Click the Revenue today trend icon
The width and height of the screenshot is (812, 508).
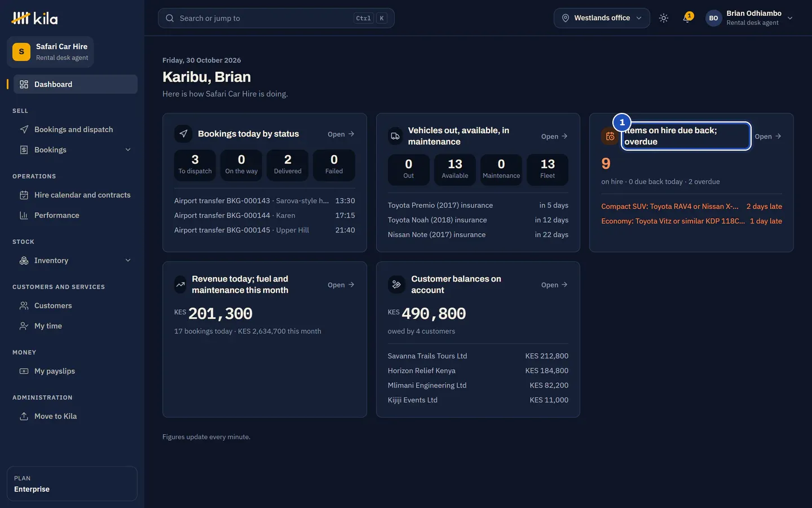[180, 284]
